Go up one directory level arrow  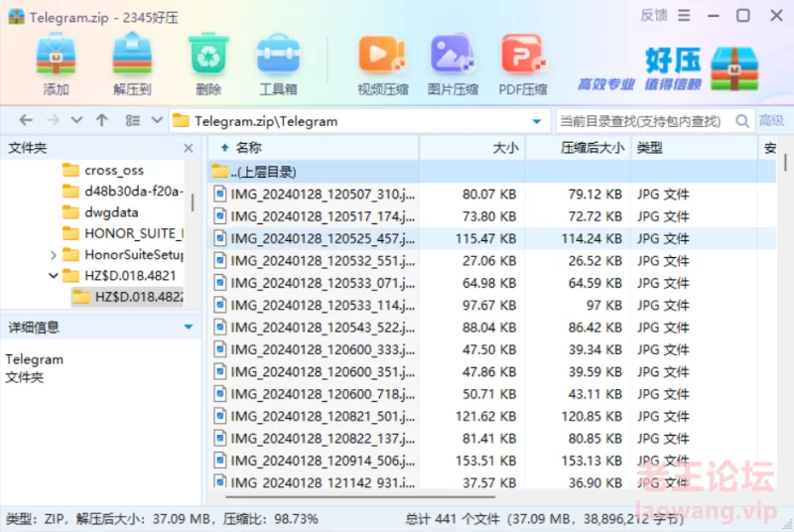coord(102,120)
